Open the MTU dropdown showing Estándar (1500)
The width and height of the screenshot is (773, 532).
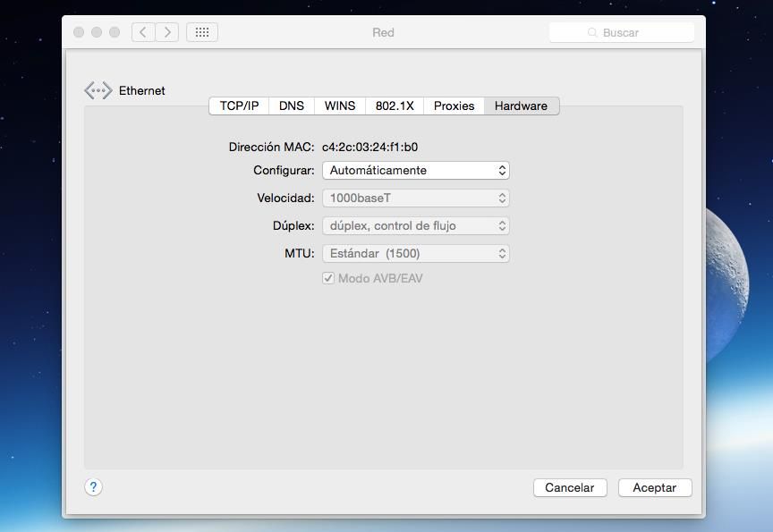pyautogui.click(x=416, y=253)
